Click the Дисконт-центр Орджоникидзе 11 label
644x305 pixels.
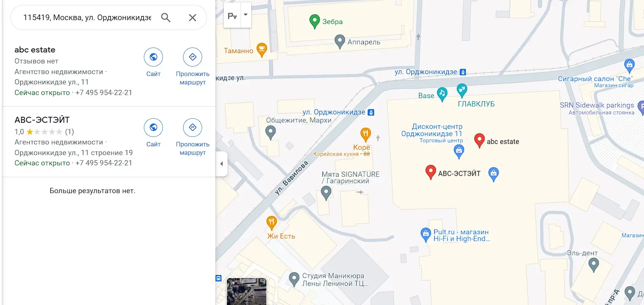[x=432, y=130]
